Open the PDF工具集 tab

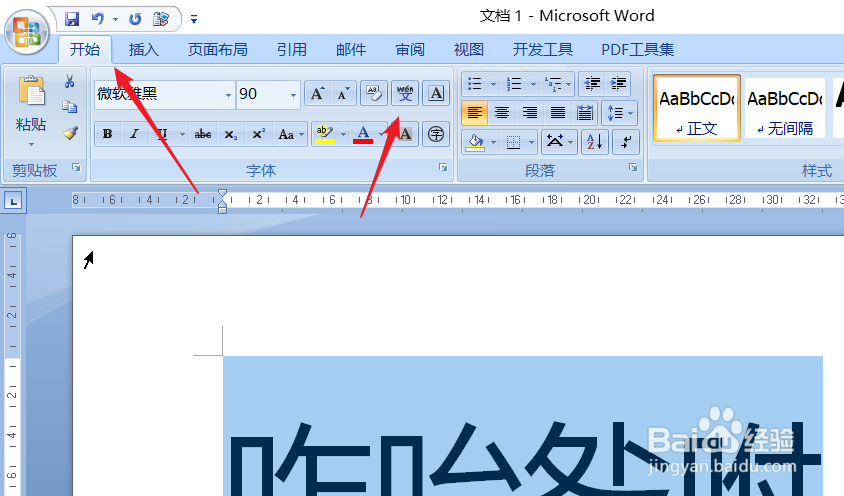[637, 50]
